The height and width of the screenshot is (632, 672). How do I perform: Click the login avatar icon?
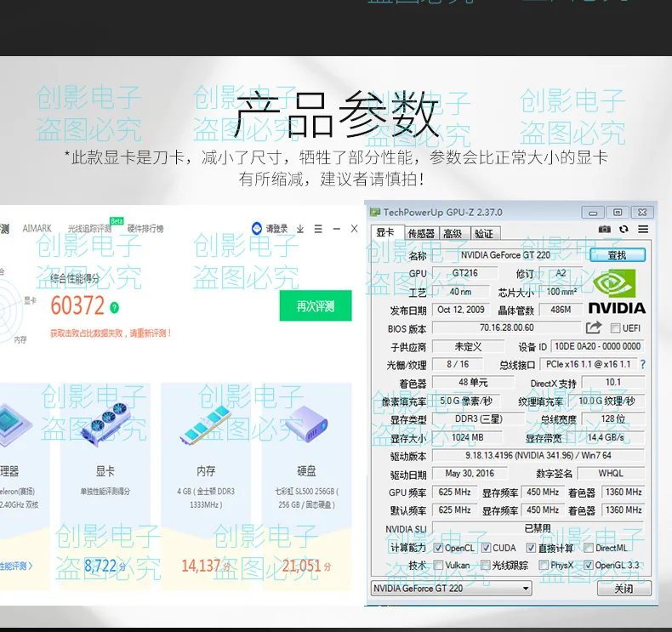[x=257, y=228]
